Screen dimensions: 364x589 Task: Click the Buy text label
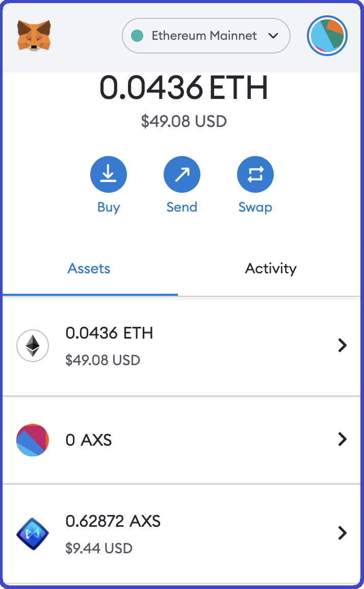[109, 208]
